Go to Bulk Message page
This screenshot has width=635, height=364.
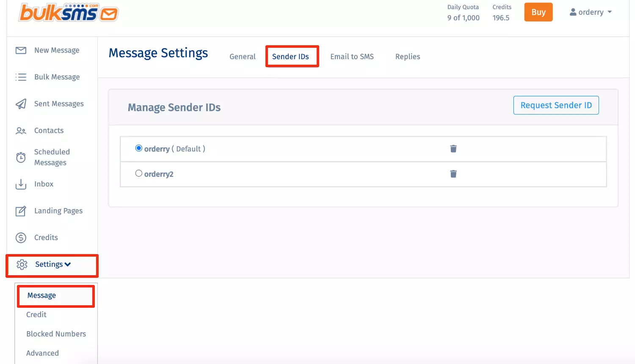[57, 77]
